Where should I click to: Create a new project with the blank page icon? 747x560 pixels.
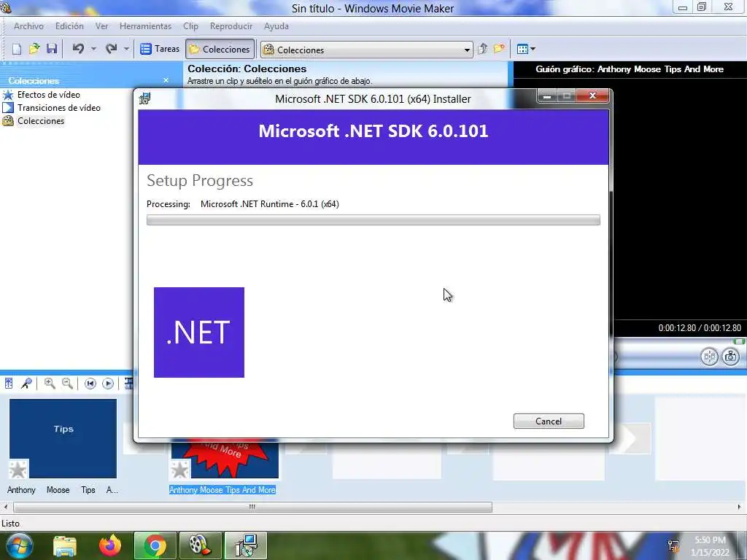(x=17, y=49)
